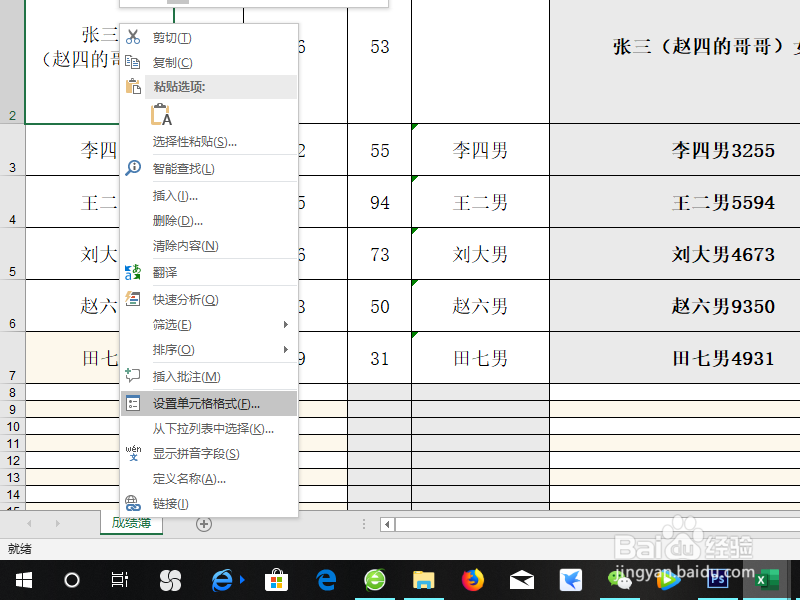The width and height of the screenshot is (800, 600).
Task: Click the copy icon for 复制
Action: (133, 62)
